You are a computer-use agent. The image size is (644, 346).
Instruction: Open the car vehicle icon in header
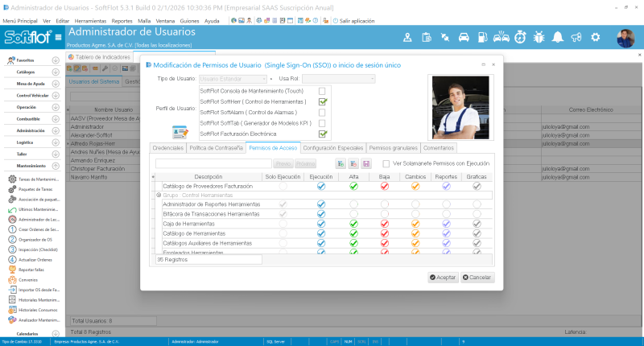point(464,37)
